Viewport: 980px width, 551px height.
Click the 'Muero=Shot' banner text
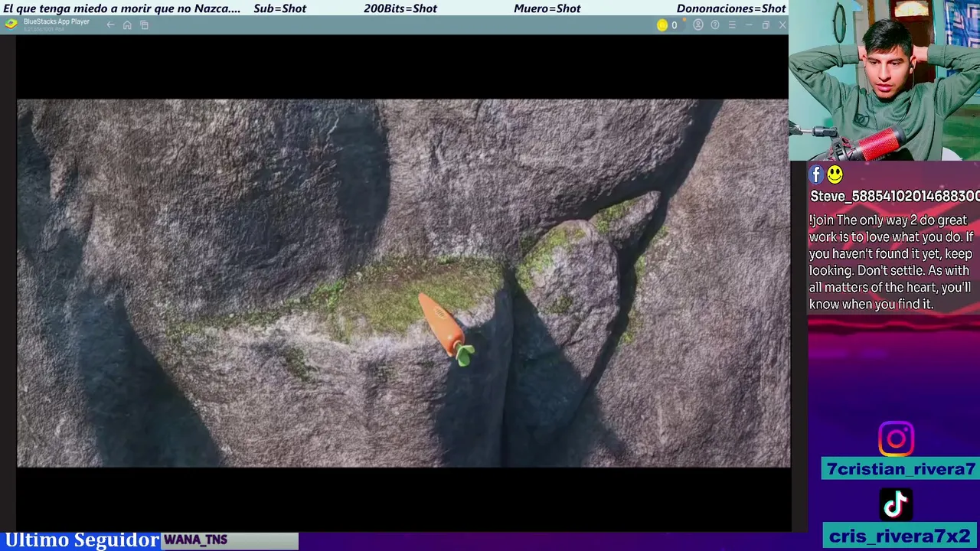click(547, 8)
